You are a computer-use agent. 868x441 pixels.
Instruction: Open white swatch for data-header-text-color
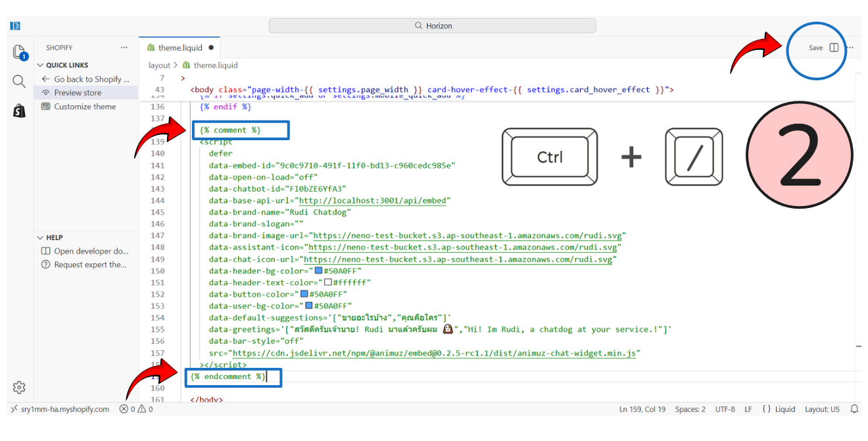click(x=327, y=282)
